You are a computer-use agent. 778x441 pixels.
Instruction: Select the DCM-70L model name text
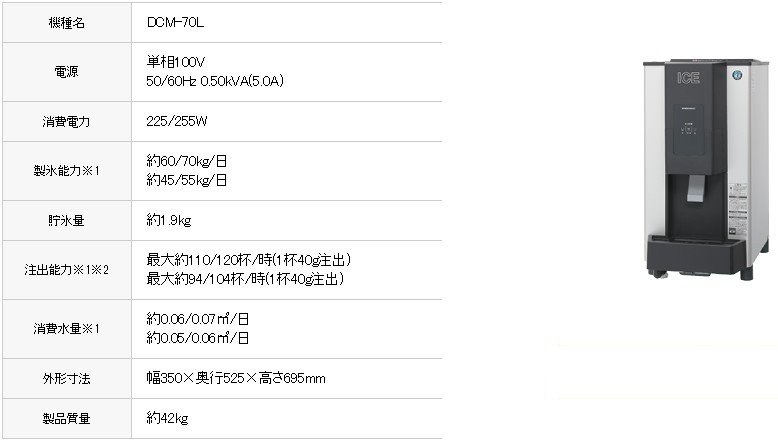click(175, 22)
